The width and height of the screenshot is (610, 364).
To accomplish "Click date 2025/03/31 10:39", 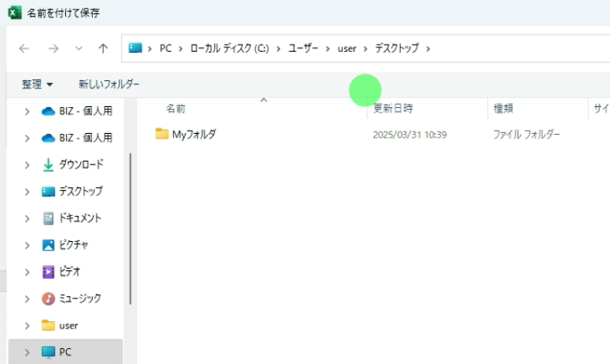I will (x=410, y=135).
